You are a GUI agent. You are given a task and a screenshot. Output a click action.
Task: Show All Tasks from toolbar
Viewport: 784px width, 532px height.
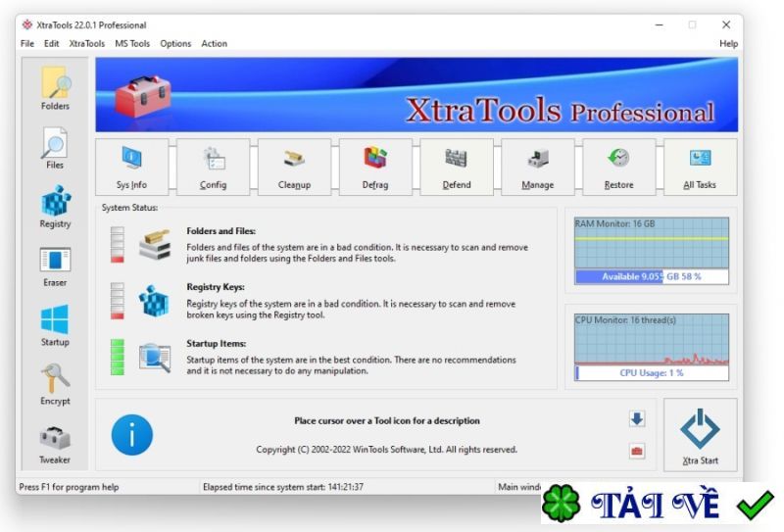700,167
